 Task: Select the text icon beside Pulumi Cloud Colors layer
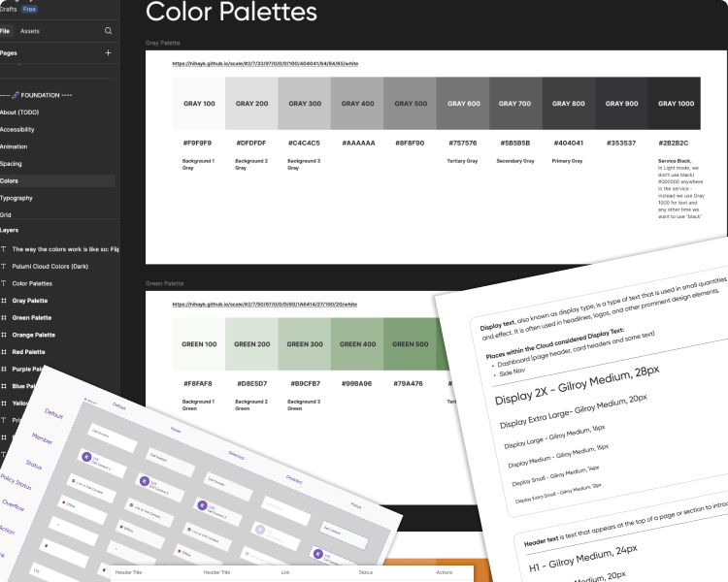(x=4, y=267)
